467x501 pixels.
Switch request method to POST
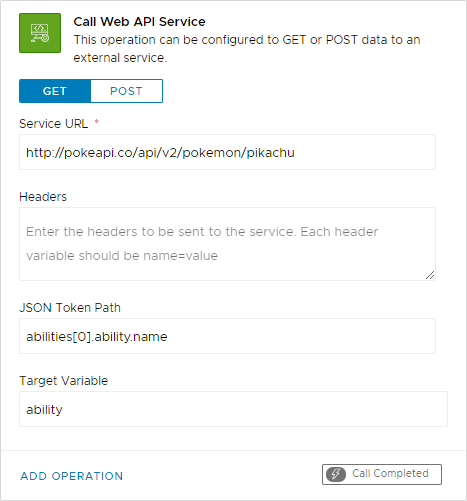pos(126,91)
